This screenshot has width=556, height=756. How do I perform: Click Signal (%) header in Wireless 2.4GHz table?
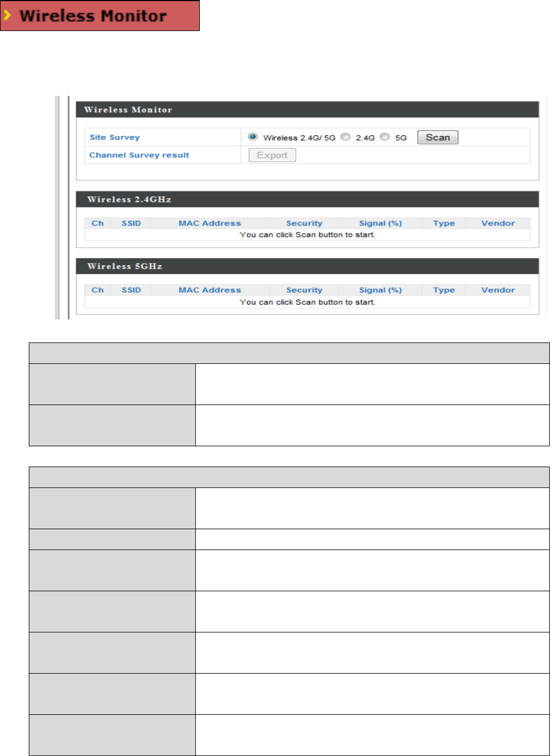tap(380, 223)
